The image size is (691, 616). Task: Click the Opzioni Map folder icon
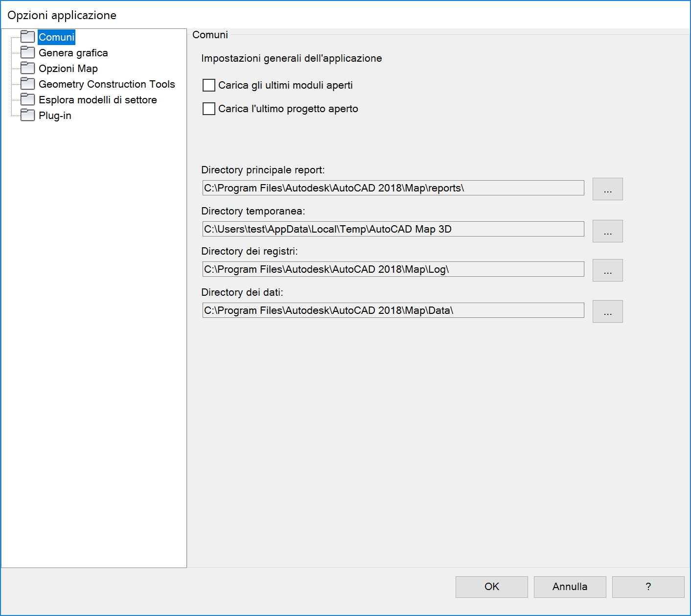pyautogui.click(x=27, y=68)
